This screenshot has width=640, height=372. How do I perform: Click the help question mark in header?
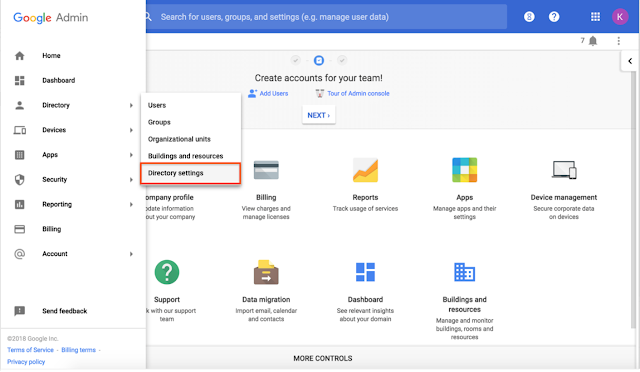pyautogui.click(x=554, y=17)
